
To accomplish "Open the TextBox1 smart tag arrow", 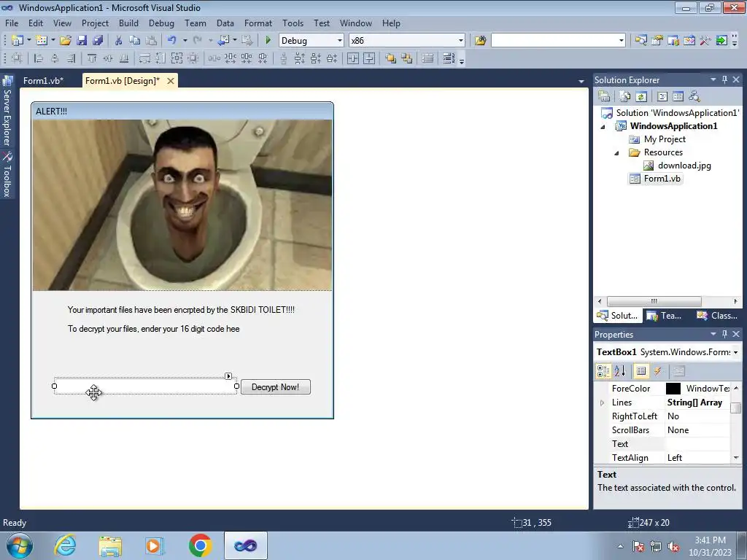I will click(x=228, y=376).
